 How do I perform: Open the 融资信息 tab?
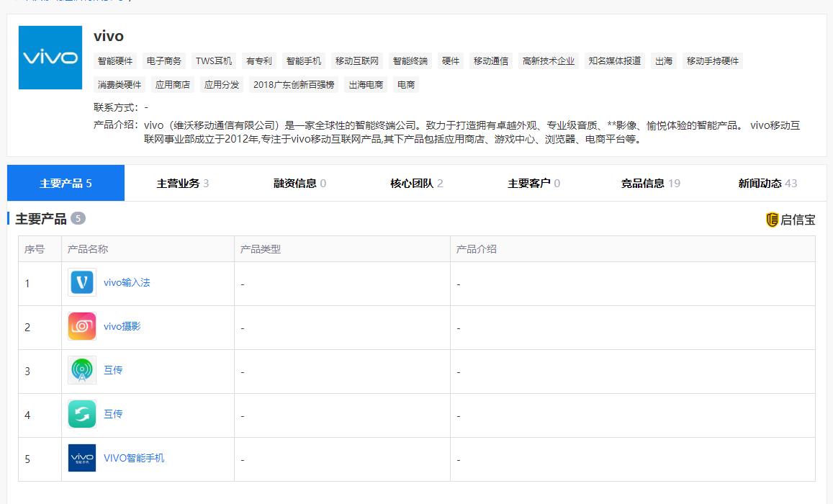tap(300, 184)
